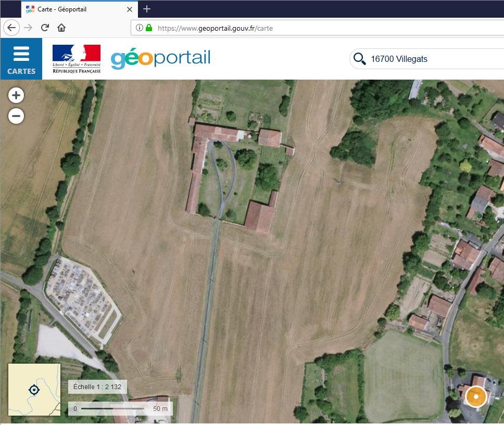
Task: Click the overview minimap target marker
Action: tap(34, 390)
